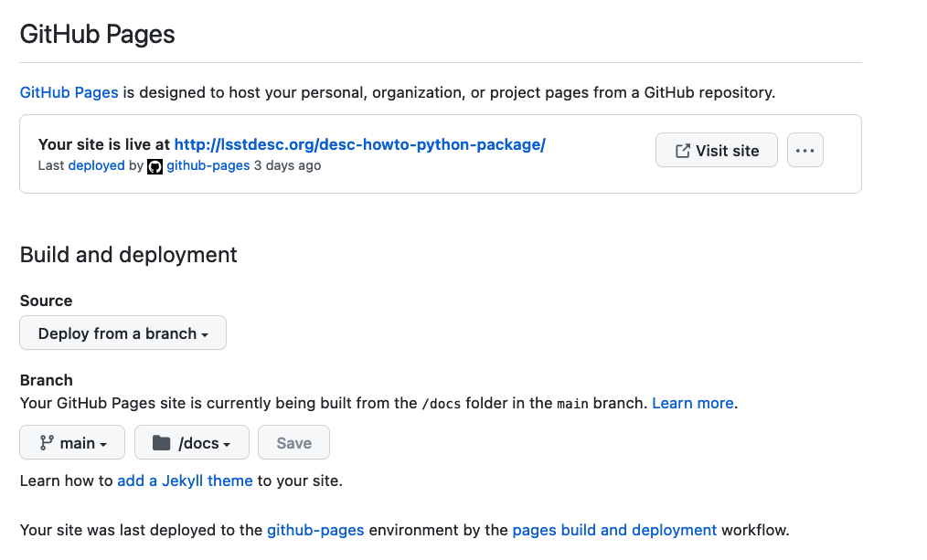Click the '3 days ago' timestamp text
Viewport: 927px width, 560px height.
[x=287, y=166]
